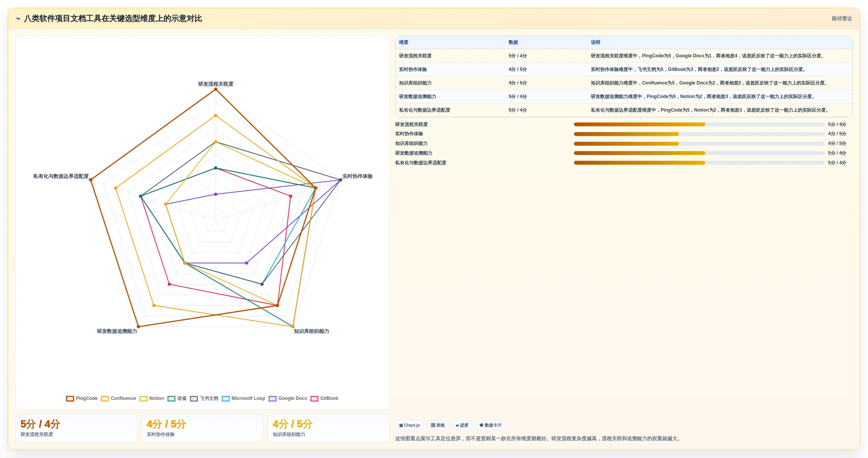Image resolution: width=868 pixels, height=458 pixels.
Task: Click the 实时协作体验 table row cell
Action: click(x=413, y=69)
